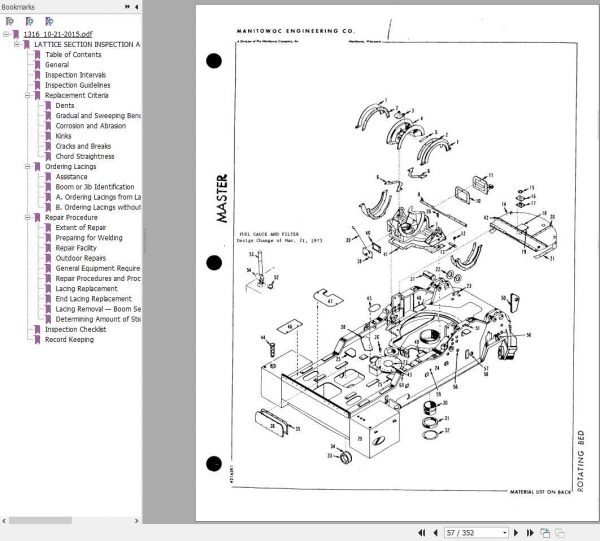Select Replacement Criteria bookmark
This screenshot has width=600, height=541.
point(77,95)
